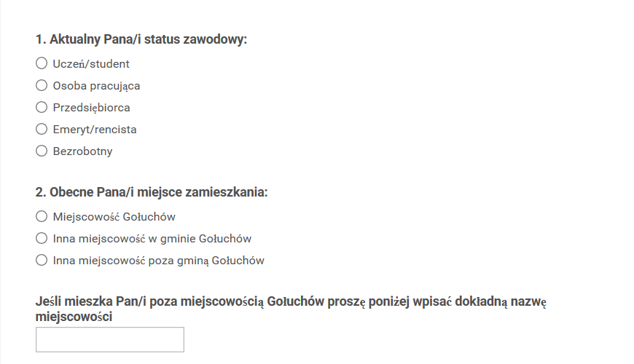Select the Uczeń/student radio button

(42, 63)
